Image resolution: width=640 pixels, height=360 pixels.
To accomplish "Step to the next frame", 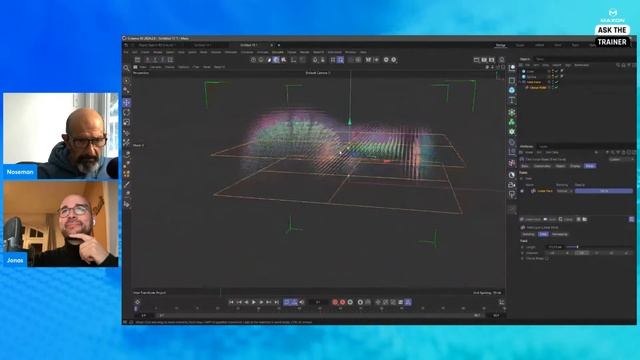I will pyautogui.click(x=262, y=302).
